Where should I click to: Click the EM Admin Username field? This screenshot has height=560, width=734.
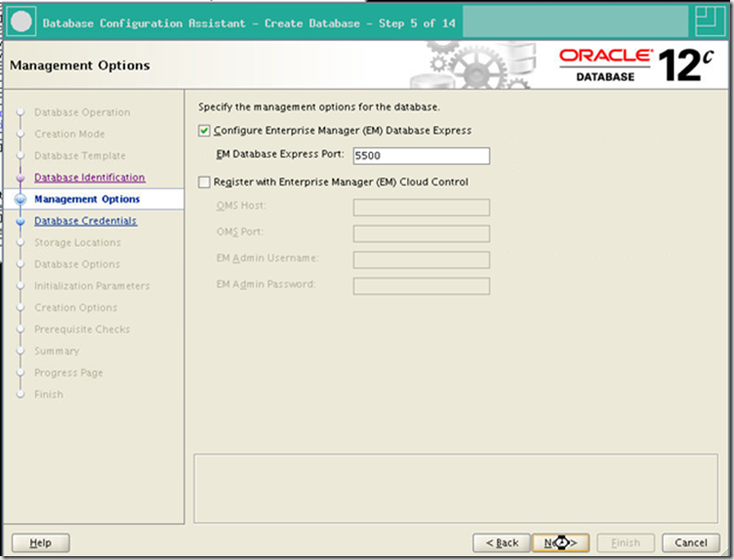tap(422, 260)
